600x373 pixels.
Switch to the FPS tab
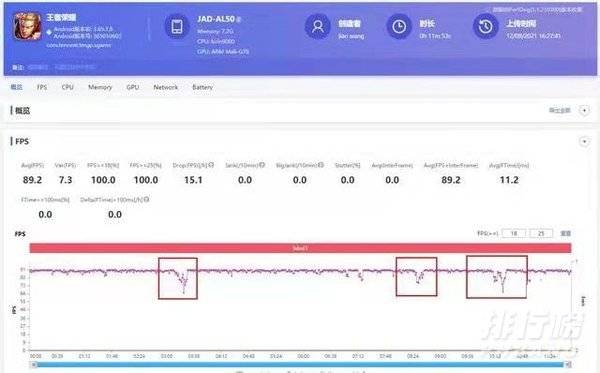(42, 87)
